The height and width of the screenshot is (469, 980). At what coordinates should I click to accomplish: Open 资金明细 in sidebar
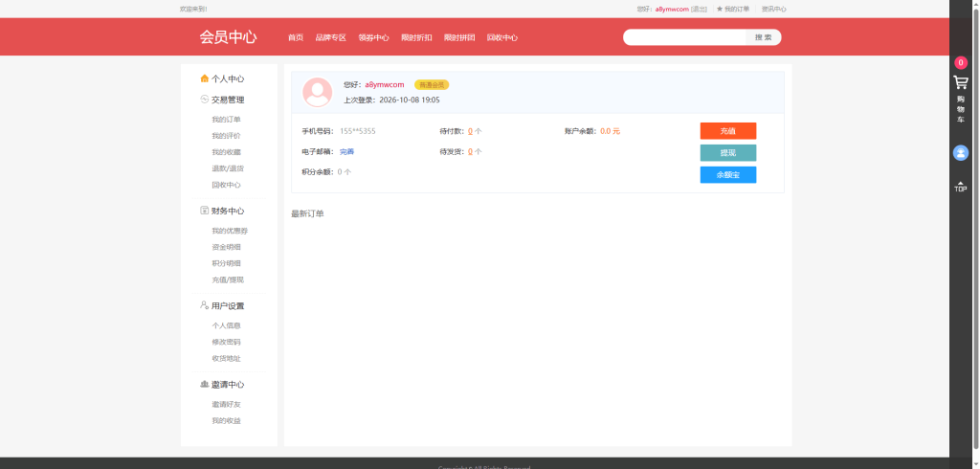coord(226,247)
